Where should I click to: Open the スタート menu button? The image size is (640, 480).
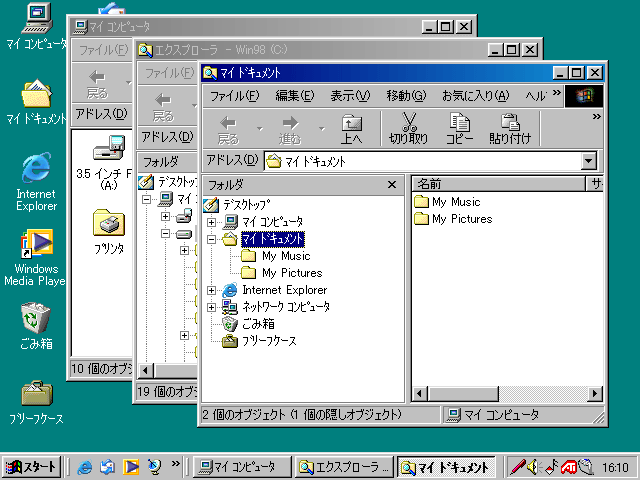(31, 467)
